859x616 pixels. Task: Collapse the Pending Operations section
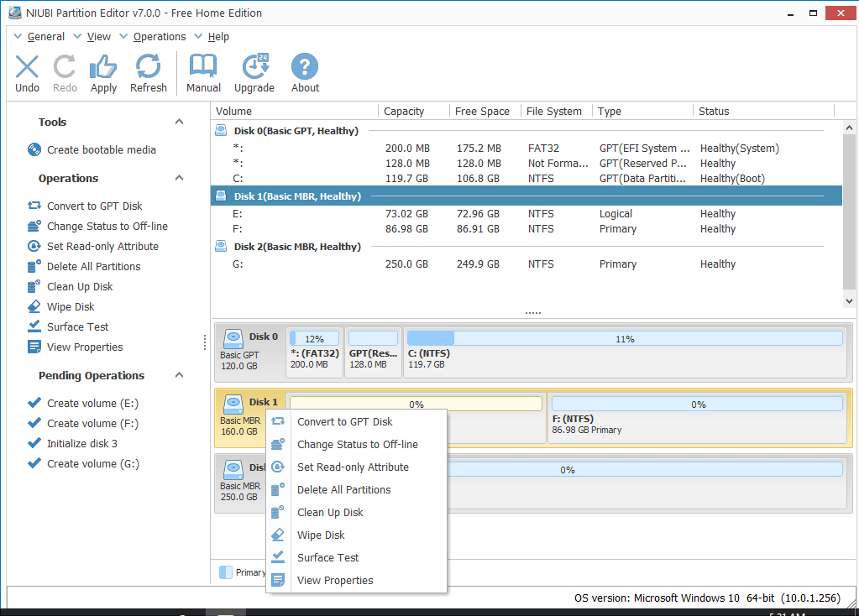[x=178, y=375]
